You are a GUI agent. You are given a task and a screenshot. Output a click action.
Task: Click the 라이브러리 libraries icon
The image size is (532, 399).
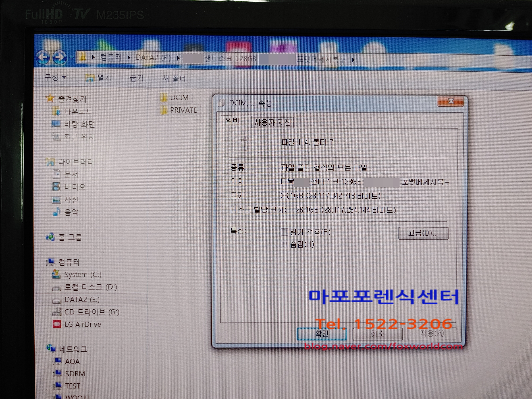tap(50, 162)
